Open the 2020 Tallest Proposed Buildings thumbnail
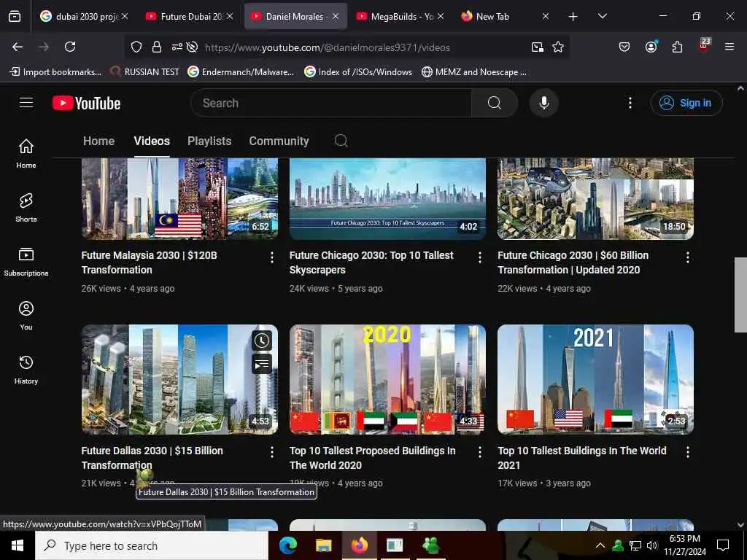The height and width of the screenshot is (560, 747). tap(387, 379)
